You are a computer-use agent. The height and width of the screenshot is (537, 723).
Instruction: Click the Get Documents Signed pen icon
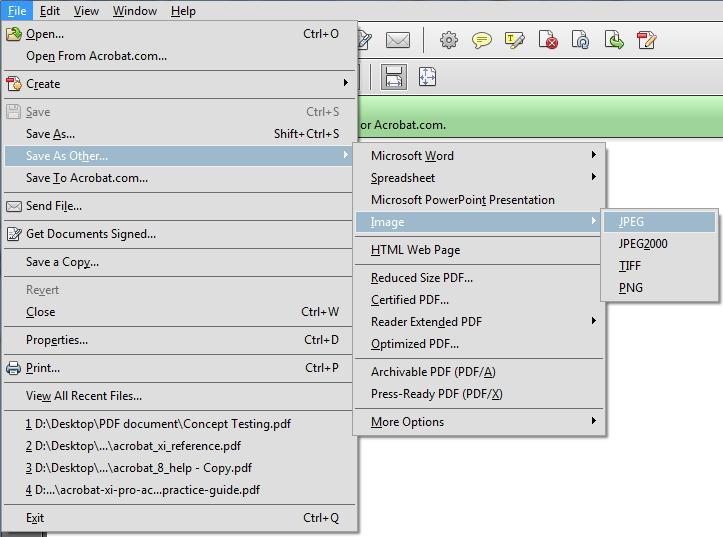pos(14,234)
